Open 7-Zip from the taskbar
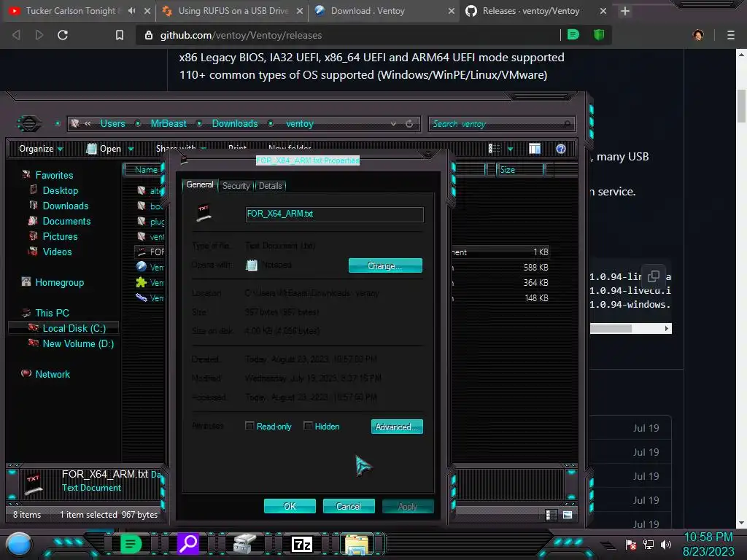The width and height of the screenshot is (747, 560). click(302, 544)
